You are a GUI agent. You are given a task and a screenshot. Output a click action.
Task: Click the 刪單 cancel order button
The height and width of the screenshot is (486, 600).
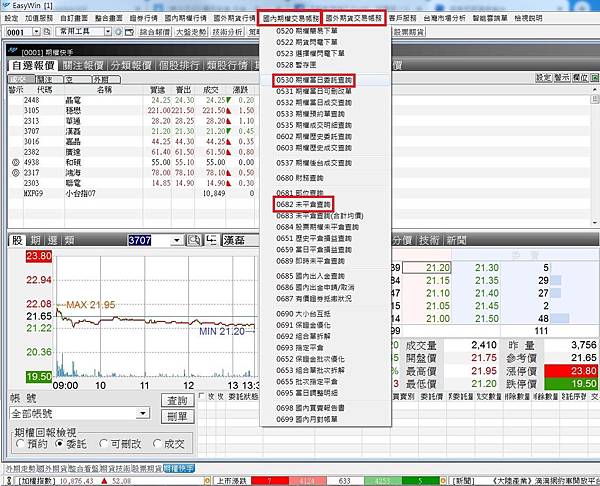click(x=178, y=416)
